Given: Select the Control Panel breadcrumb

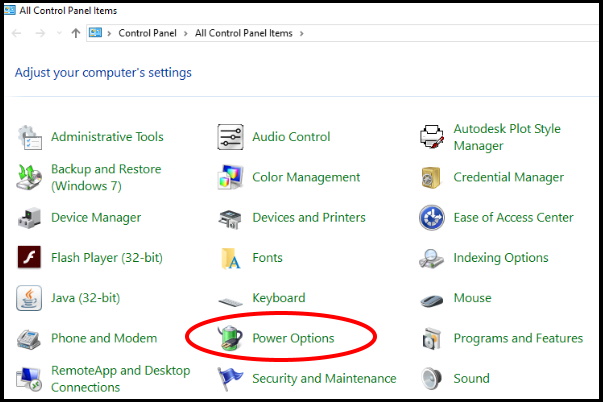Looking at the screenshot, I should [x=147, y=33].
